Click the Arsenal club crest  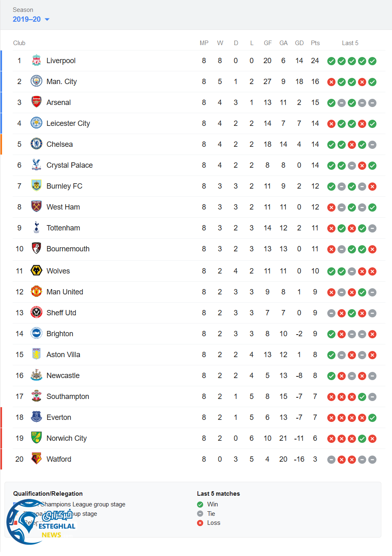(36, 103)
